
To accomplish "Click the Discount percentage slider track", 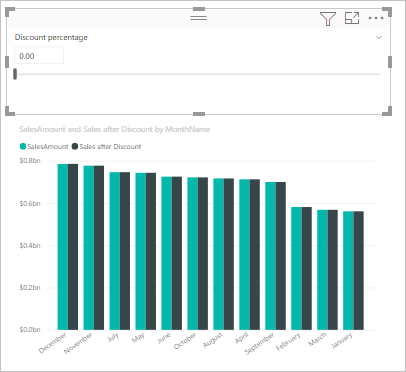I will click(x=199, y=74).
